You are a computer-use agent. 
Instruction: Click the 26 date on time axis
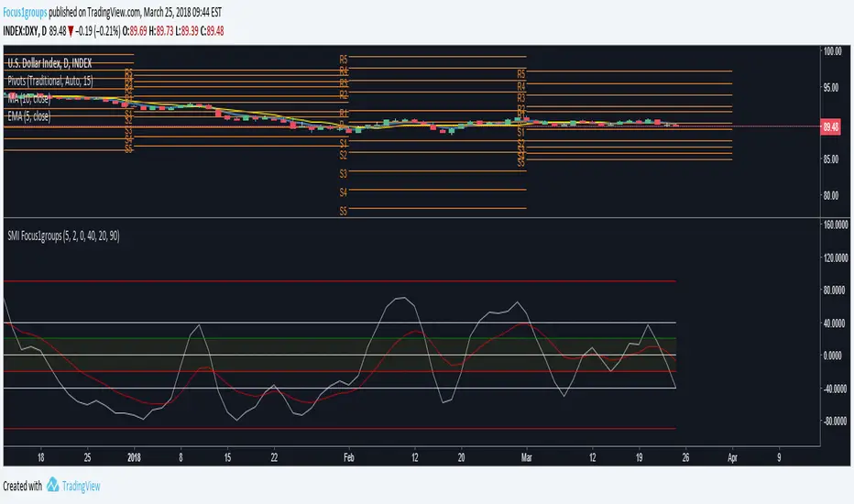click(x=685, y=457)
